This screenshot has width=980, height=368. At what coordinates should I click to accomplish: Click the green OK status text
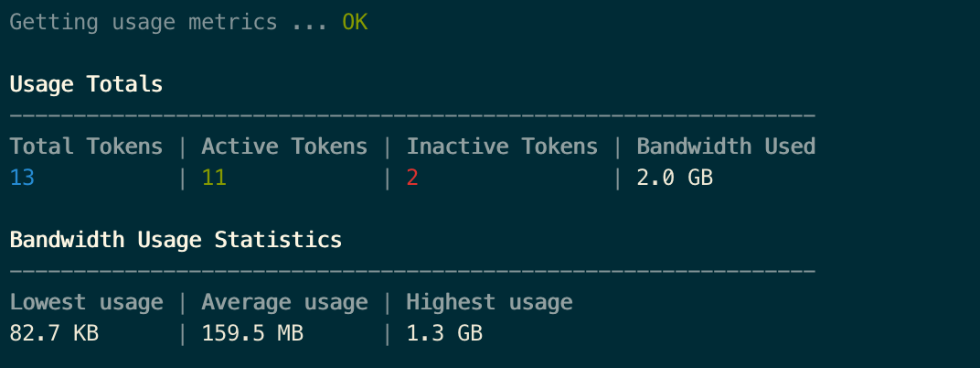(x=355, y=23)
